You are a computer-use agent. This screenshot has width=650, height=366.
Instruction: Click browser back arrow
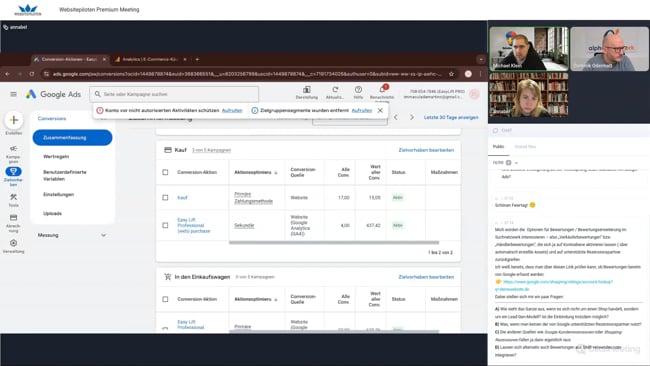(7, 74)
